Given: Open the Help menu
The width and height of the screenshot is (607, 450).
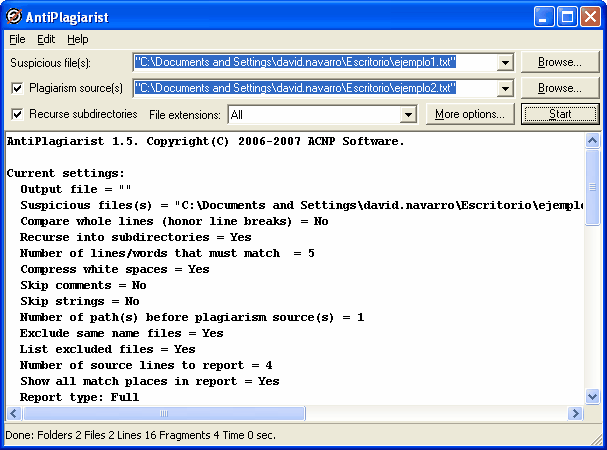Looking at the screenshot, I should (77, 39).
